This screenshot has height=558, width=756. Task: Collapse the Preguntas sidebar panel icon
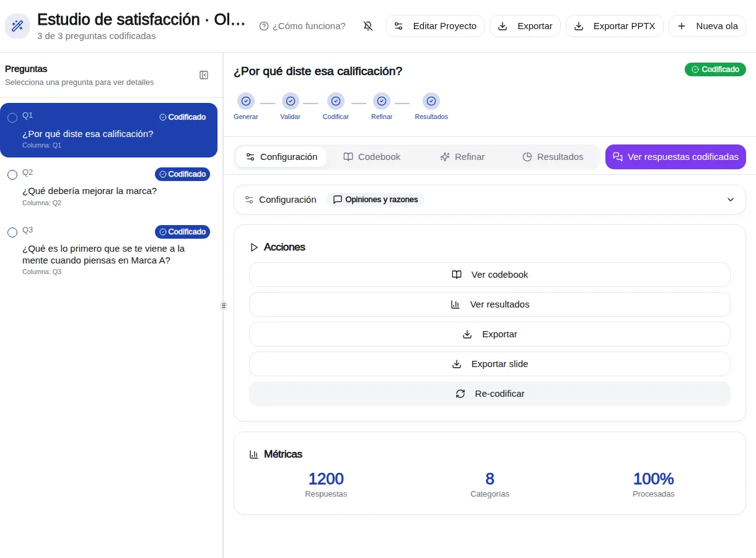coord(204,75)
